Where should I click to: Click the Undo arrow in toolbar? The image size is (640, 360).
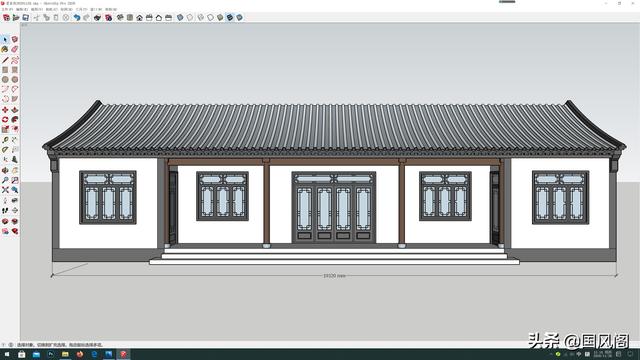pos(77,18)
